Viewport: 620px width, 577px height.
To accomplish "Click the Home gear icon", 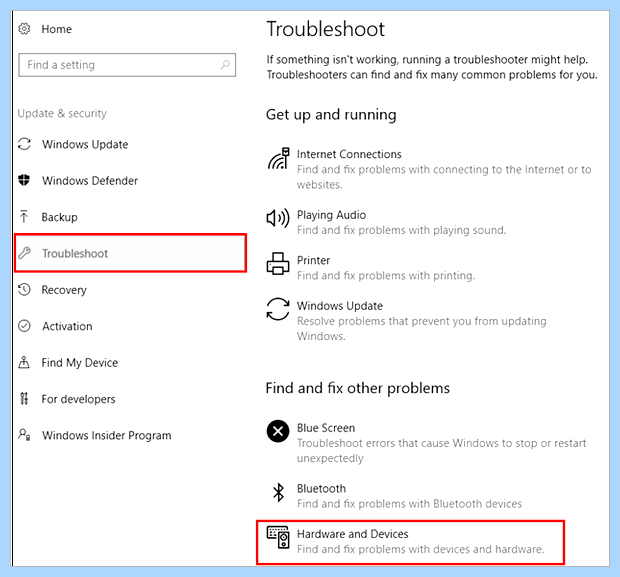I will [x=24, y=29].
